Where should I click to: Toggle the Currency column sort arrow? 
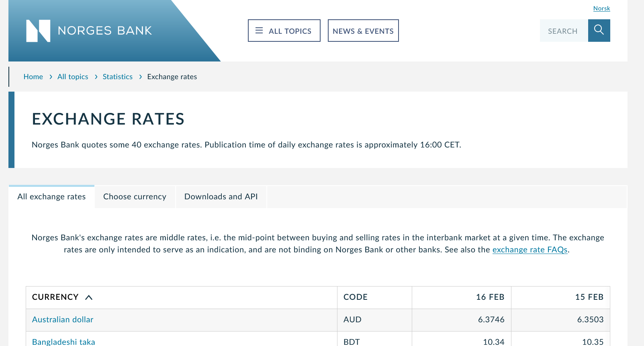(89, 297)
